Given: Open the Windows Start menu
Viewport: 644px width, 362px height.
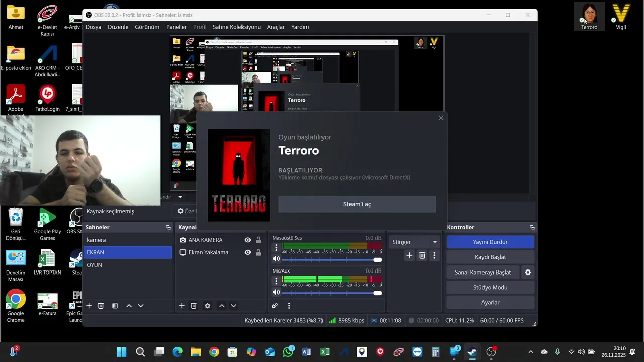Looking at the screenshot, I should [122, 352].
